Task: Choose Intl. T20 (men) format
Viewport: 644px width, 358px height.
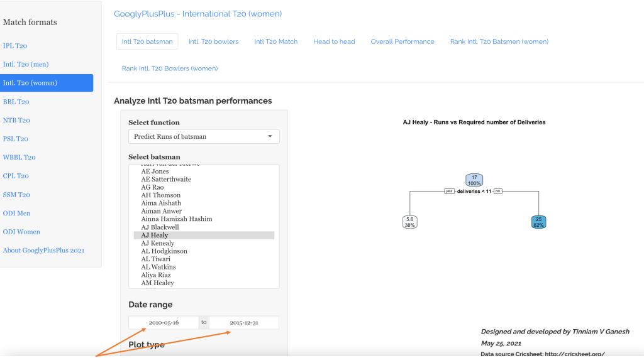Action: tap(26, 64)
